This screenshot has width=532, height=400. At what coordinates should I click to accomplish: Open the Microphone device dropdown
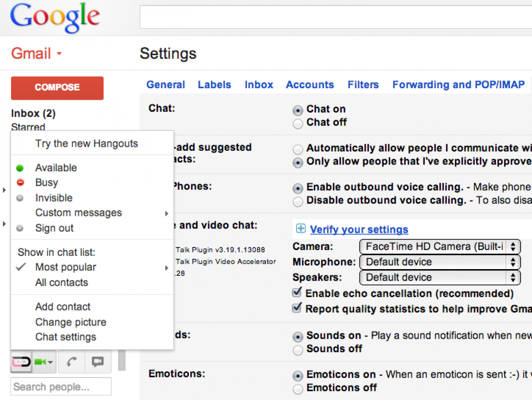[439, 262]
